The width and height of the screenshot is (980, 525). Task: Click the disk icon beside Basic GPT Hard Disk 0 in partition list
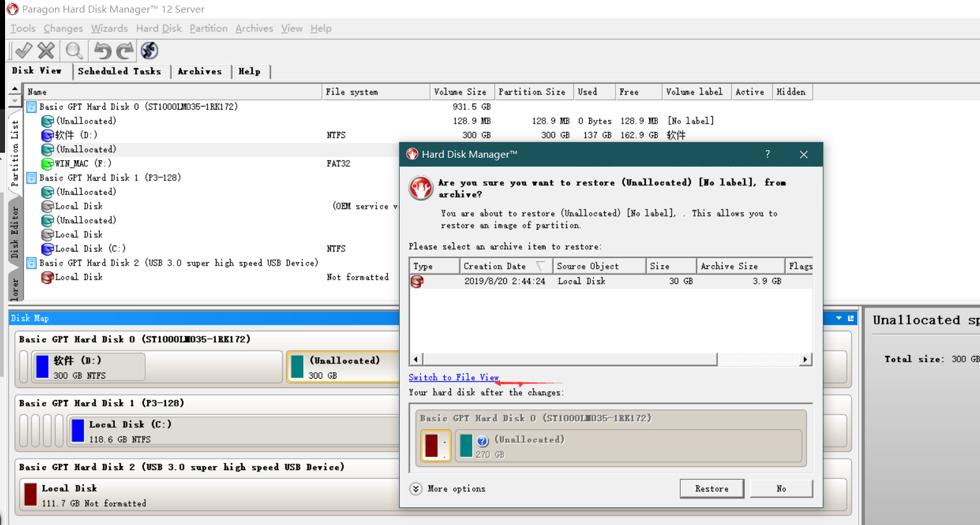(32, 107)
